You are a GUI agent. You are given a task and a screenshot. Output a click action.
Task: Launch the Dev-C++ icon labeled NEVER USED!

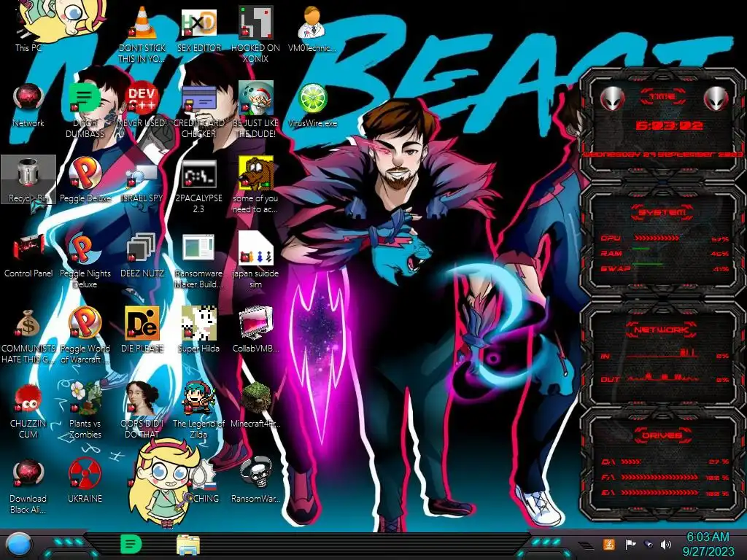pos(142,98)
